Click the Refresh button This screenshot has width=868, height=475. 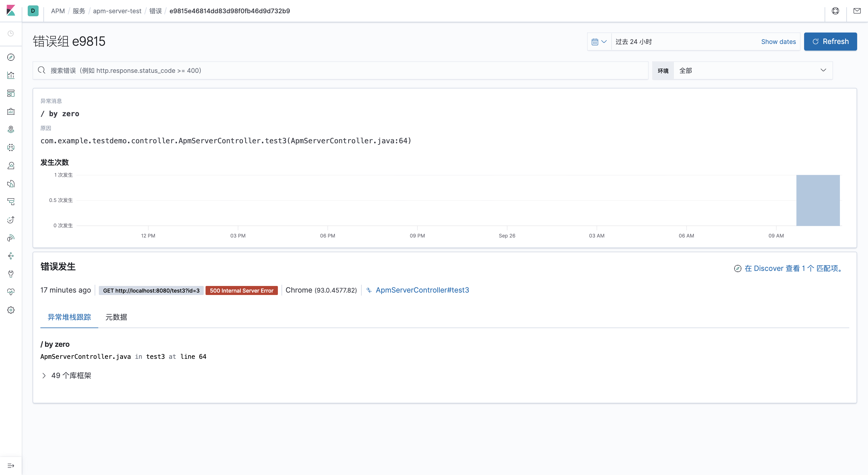click(830, 42)
